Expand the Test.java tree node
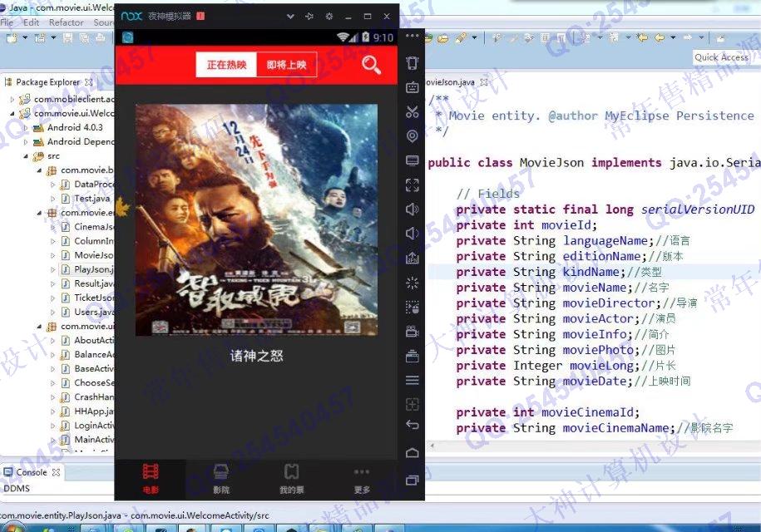Viewport: 761px width, 532px height. pyautogui.click(x=53, y=199)
